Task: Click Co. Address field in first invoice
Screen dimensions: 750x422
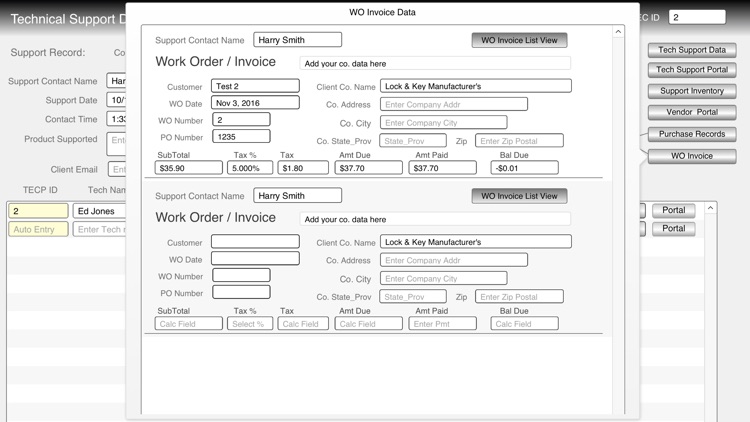Action: pos(454,104)
